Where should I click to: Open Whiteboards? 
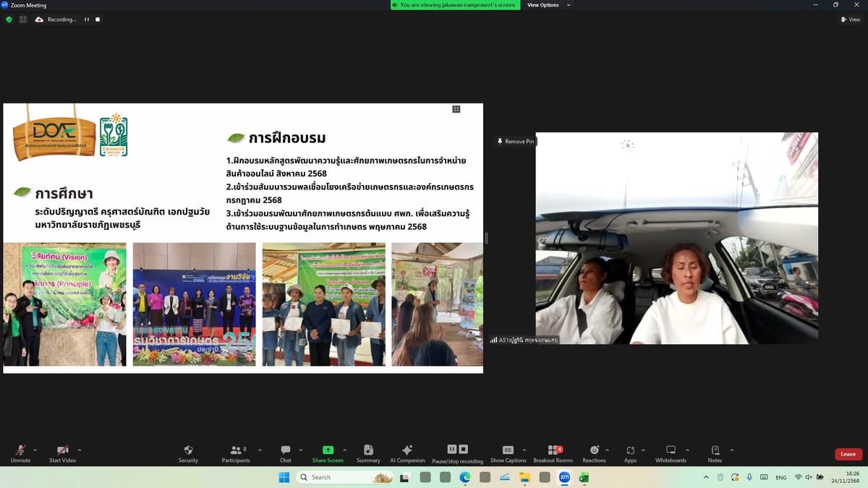pos(670,450)
